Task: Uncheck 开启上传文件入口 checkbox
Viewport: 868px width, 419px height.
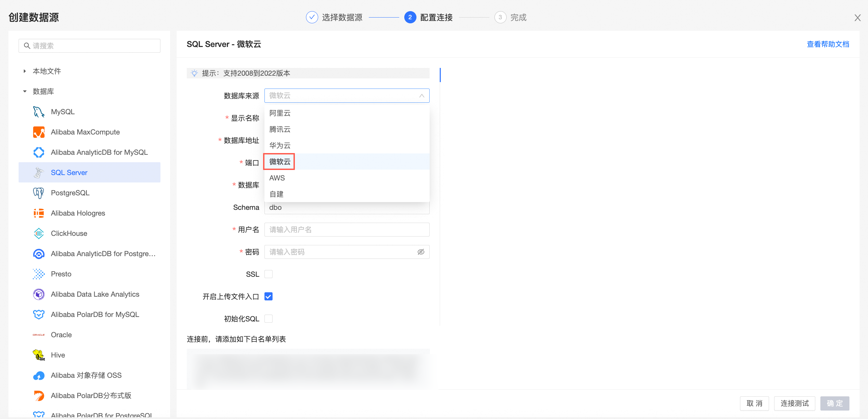Action: pyautogui.click(x=269, y=296)
